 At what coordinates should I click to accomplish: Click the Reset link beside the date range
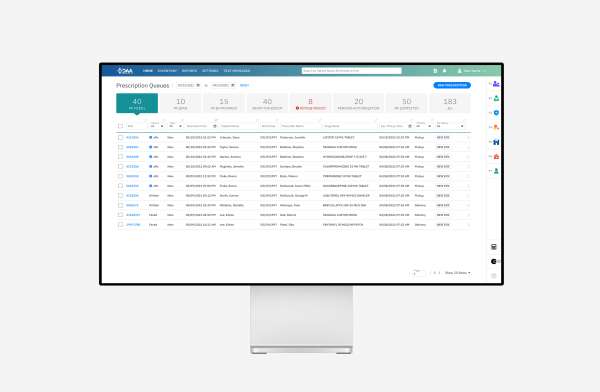(244, 85)
